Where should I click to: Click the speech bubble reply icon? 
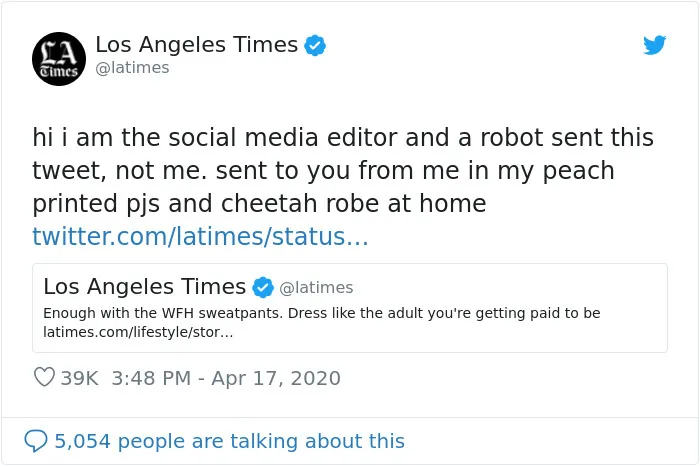coord(36,441)
